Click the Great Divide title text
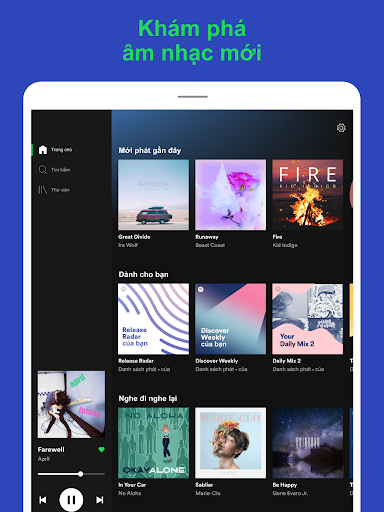This screenshot has height=512, width=384. click(x=134, y=237)
